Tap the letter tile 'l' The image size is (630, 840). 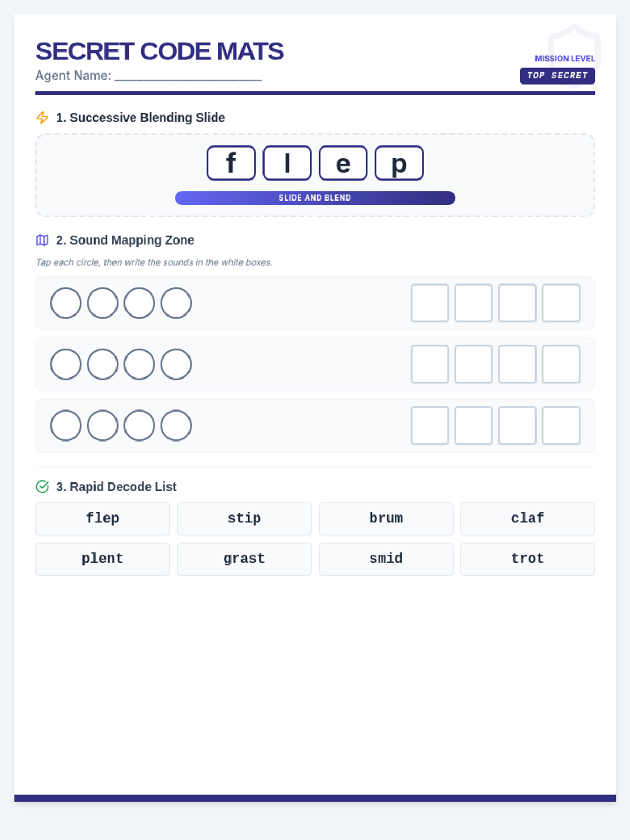[287, 163]
